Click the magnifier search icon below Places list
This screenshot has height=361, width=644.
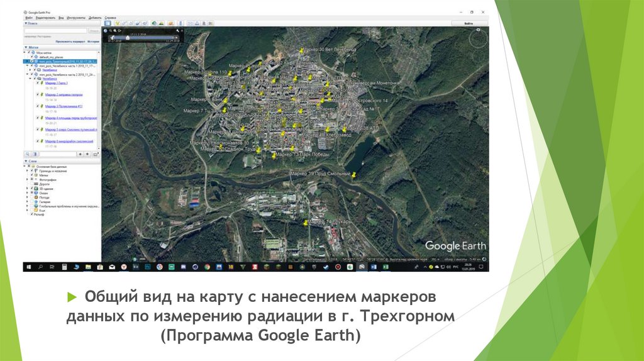click(x=28, y=153)
